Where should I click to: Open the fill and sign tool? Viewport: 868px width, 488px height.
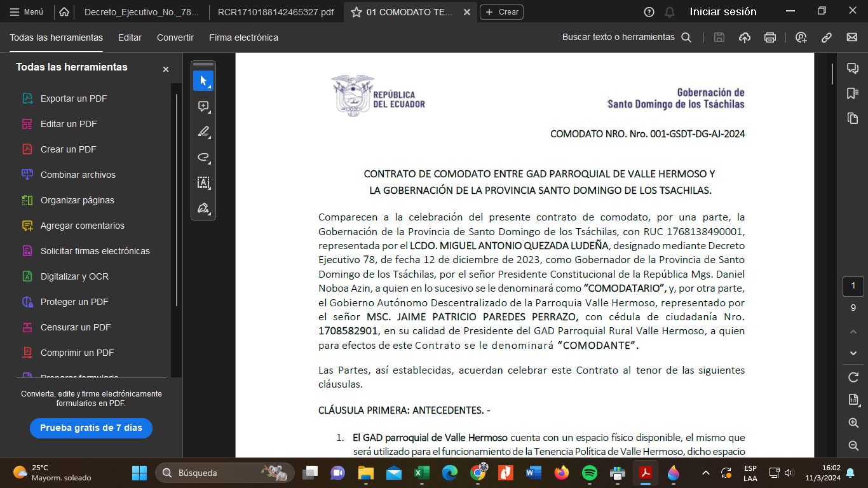click(203, 208)
